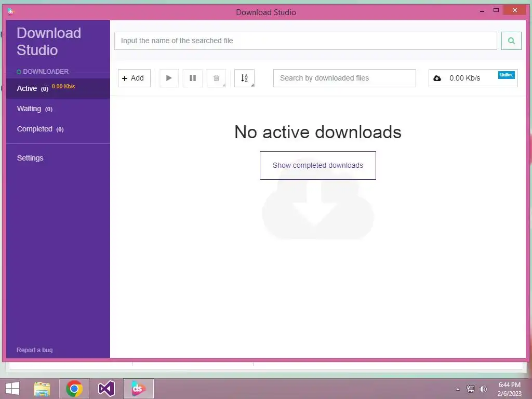Click the cloud download speed icon
This screenshot has height=399, width=532.
click(437, 78)
